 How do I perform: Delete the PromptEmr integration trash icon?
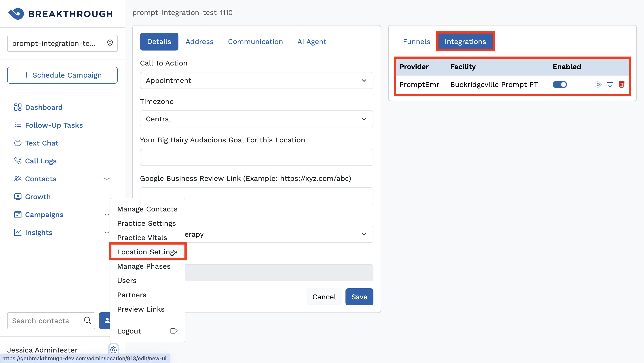point(621,84)
